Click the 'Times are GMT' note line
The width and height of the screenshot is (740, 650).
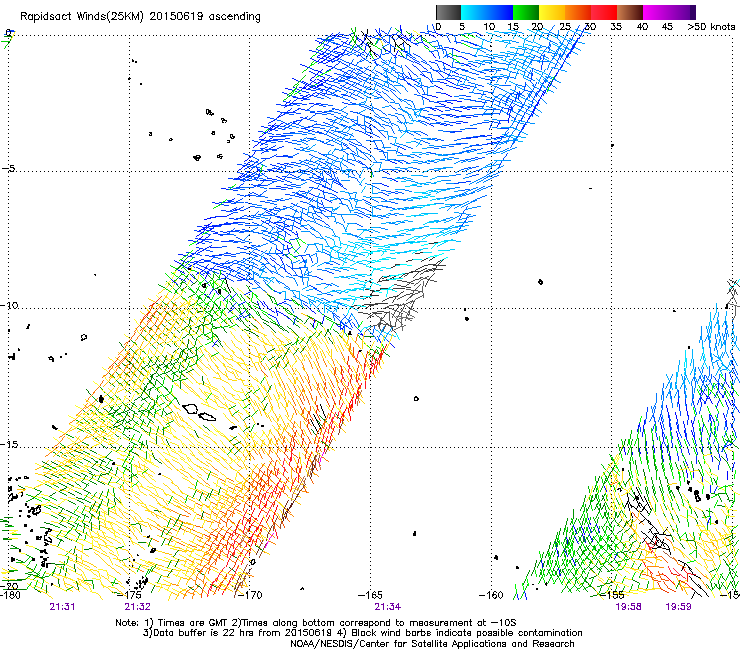[316, 623]
